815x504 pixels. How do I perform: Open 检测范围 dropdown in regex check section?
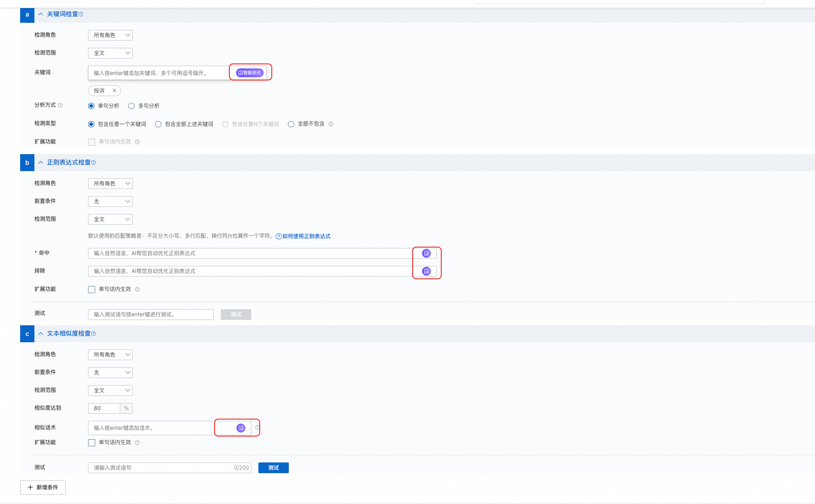tap(110, 219)
